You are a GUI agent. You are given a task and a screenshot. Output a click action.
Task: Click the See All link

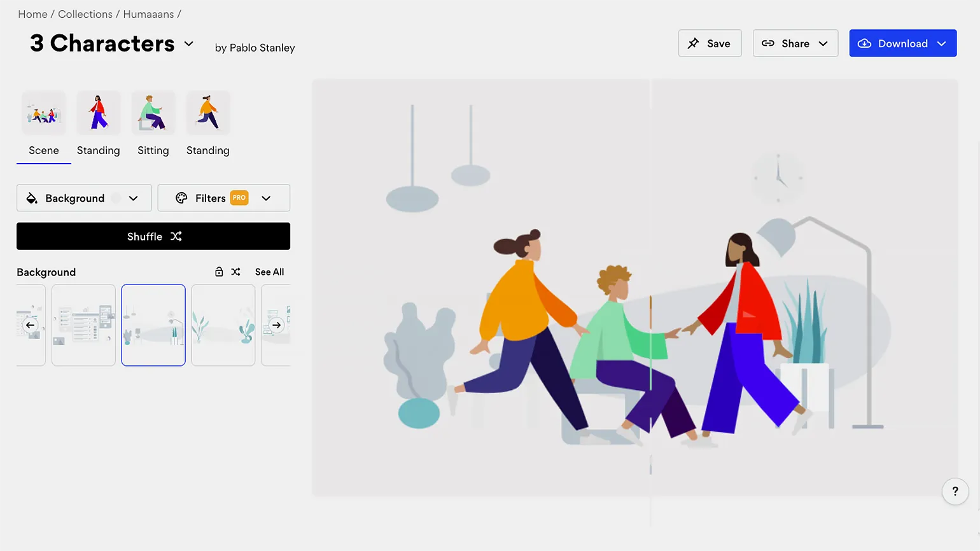269,272
